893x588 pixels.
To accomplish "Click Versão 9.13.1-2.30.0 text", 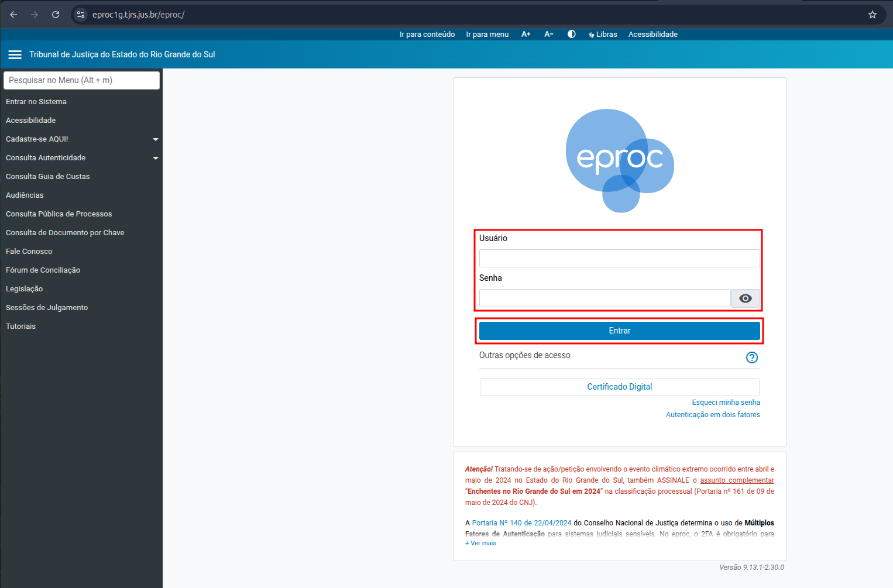I will point(752,568).
